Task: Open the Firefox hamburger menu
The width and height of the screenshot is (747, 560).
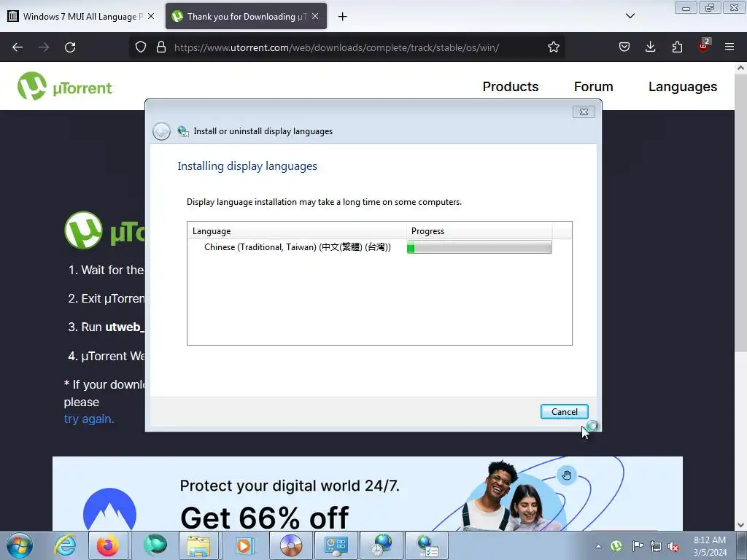Action: (x=729, y=47)
